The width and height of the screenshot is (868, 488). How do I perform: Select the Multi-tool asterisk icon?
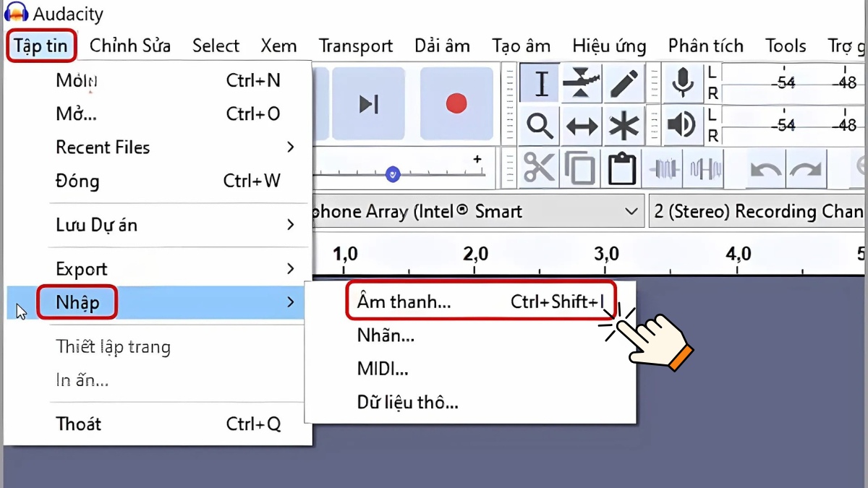click(x=624, y=125)
